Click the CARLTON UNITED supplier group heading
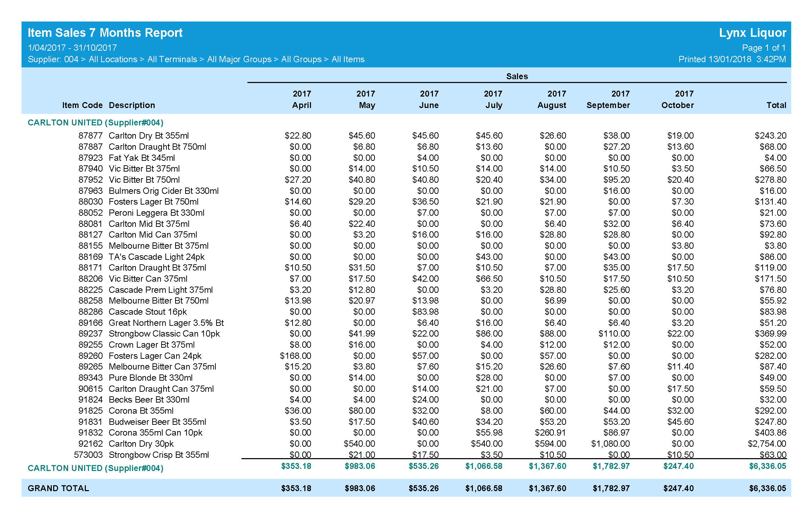 96,123
